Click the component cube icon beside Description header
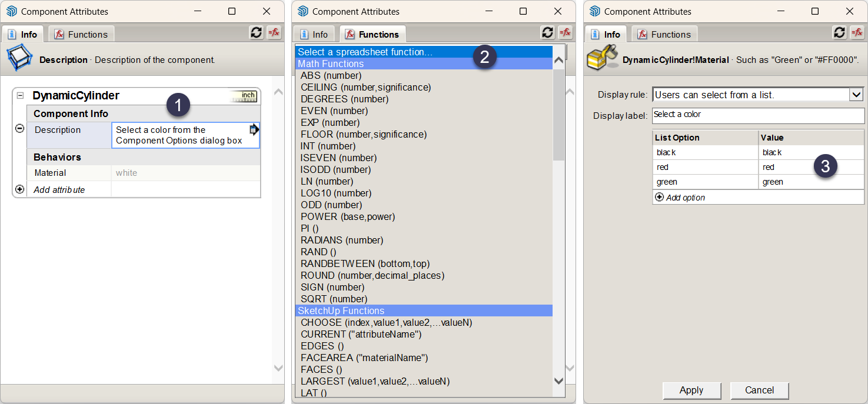 (x=18, y=59)
